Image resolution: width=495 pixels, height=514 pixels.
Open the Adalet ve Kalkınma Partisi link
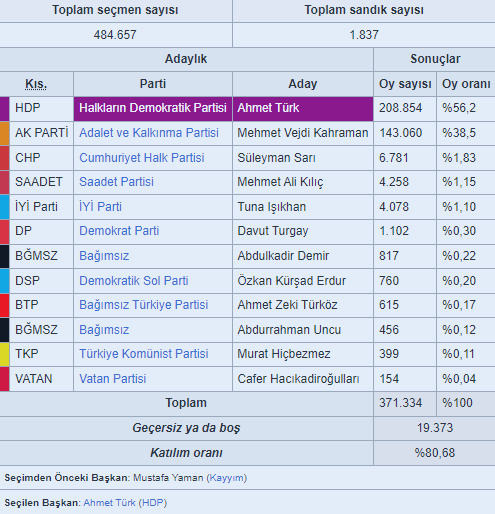click(149, 133)
